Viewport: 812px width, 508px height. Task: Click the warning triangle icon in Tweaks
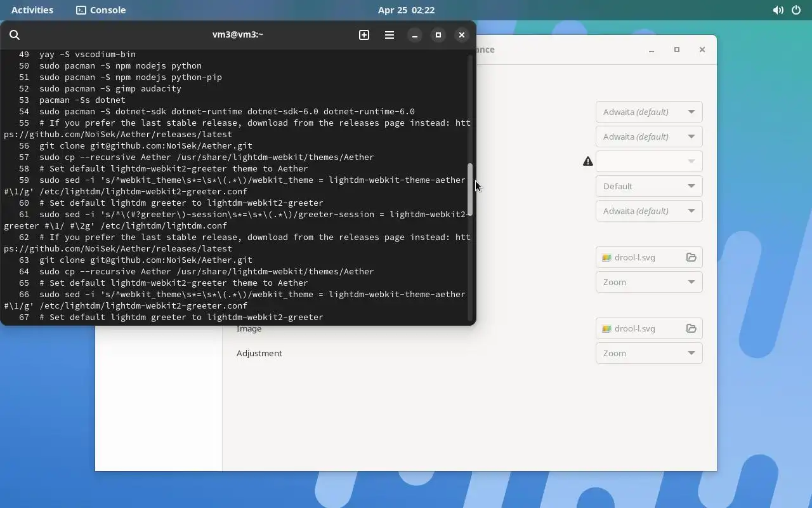(588, 161)
